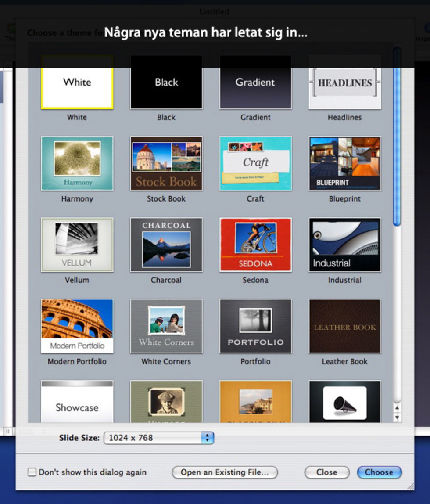This screenshot has height=504, width=430.
Task: Pick the Vellum theme
Action: coord(77,245)
